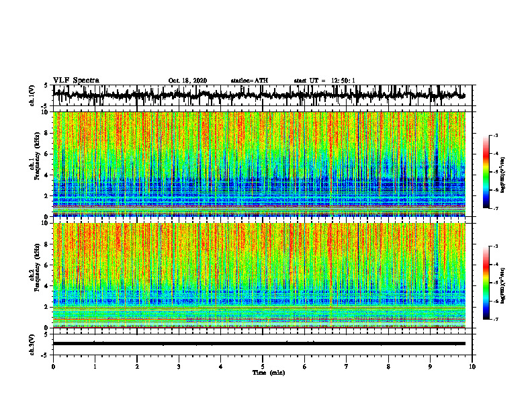This screenshot has height=411, width=532.
Task: Click the ch.1 color bar log(PSD) label
Action: [x=502, y=175]
